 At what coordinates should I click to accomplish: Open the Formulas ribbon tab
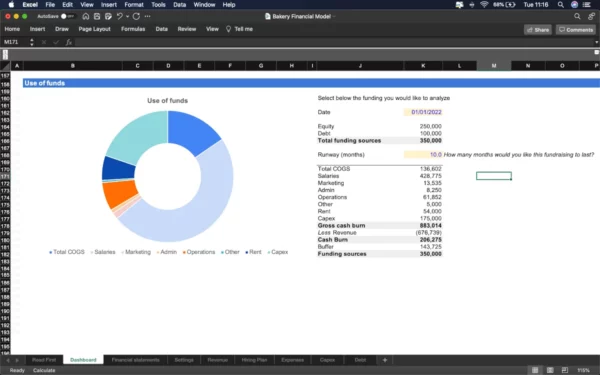(x=133, y=29)
